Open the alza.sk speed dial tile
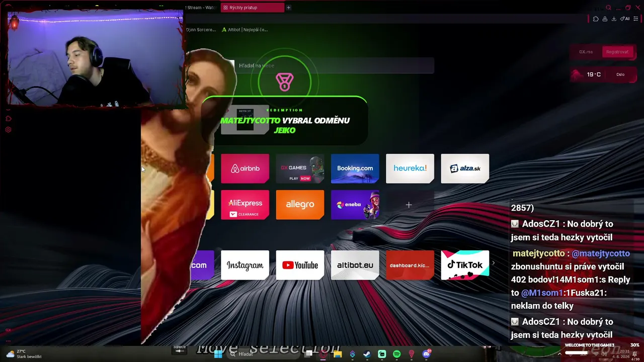The height and width of the screenshot is (362, 644). (x=465, y=168)
